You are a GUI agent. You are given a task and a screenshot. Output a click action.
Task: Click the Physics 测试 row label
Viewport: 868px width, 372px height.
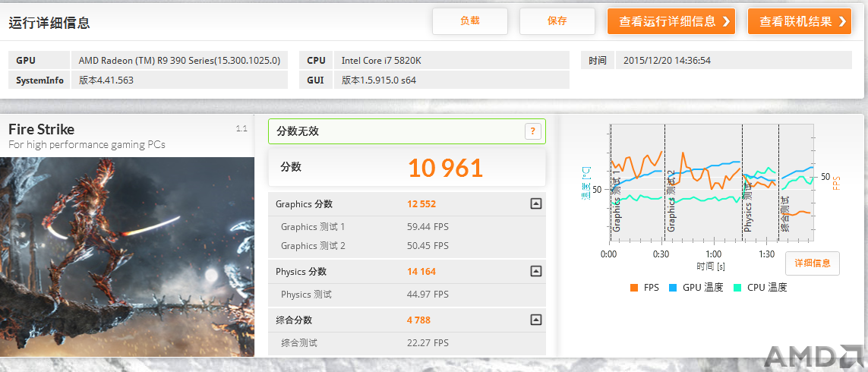[307, 294]
